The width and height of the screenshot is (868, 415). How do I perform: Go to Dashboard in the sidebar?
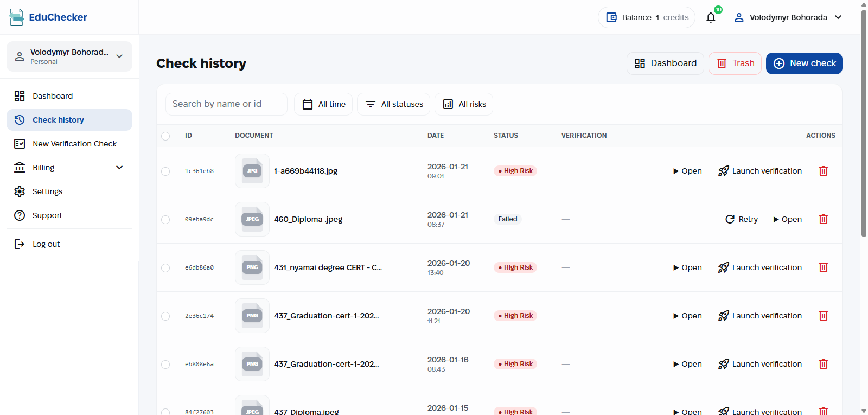click(x=69, y=96)
